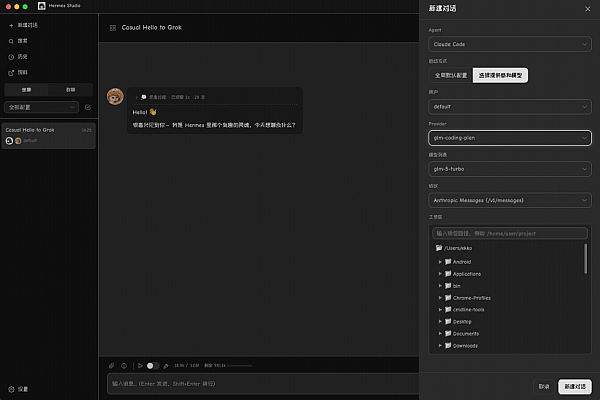Open the user dropdown showing default
This screenshot has height=400, width=600.
click(x=510, y=107)
